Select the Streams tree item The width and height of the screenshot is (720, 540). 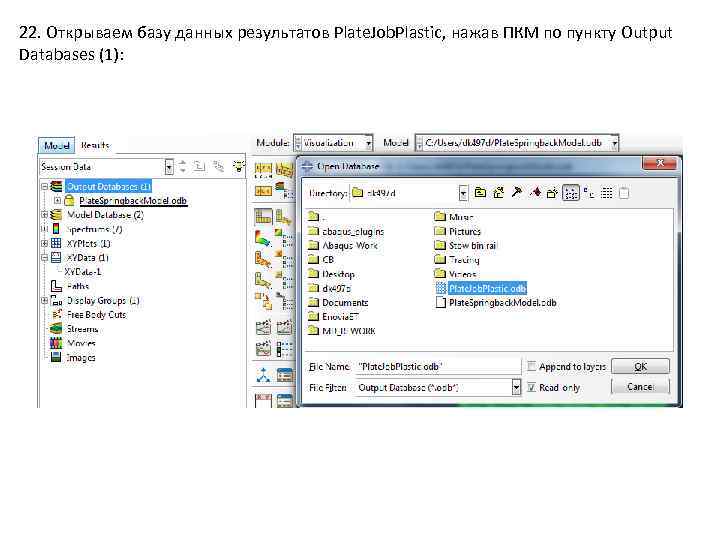coord(82,329)
